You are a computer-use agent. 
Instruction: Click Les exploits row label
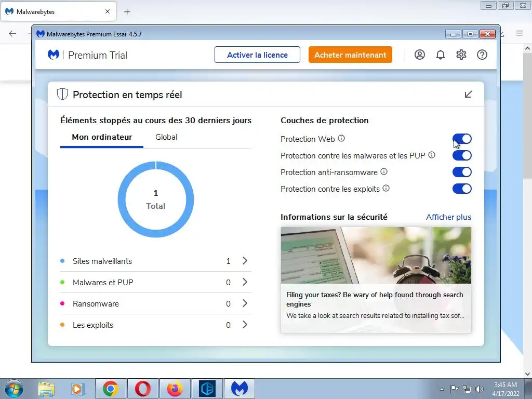(93, 325)
